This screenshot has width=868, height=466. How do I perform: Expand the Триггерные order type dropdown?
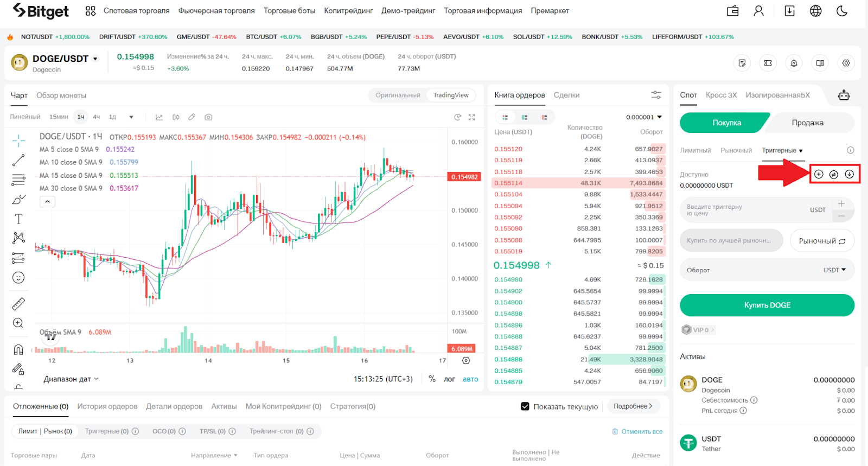point(782,150)
